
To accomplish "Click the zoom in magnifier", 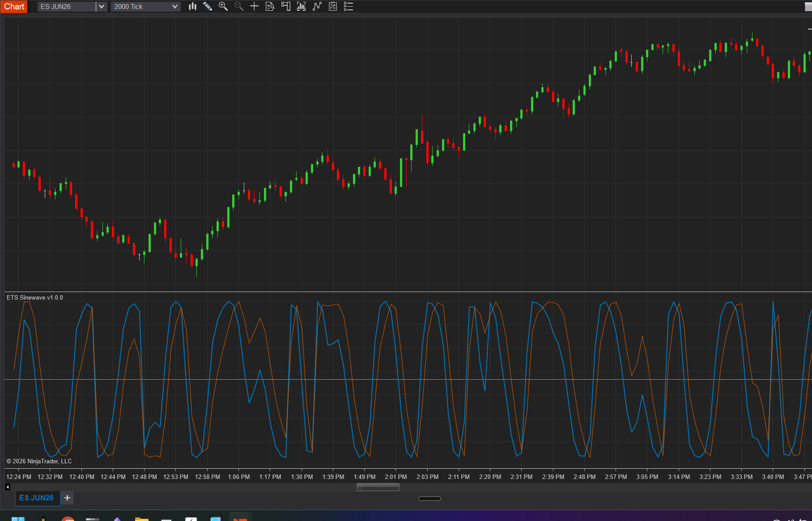I will 223,6.
